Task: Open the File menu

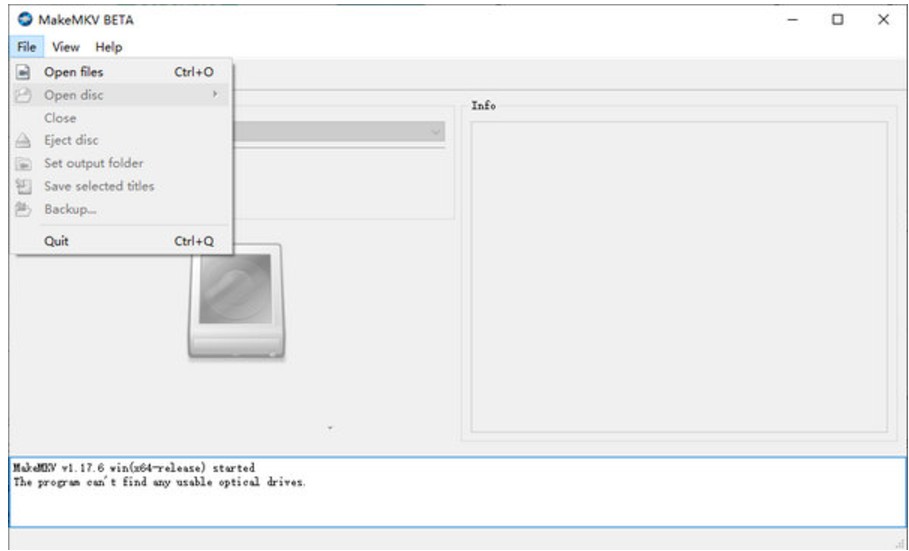Action: coord(27,47)
